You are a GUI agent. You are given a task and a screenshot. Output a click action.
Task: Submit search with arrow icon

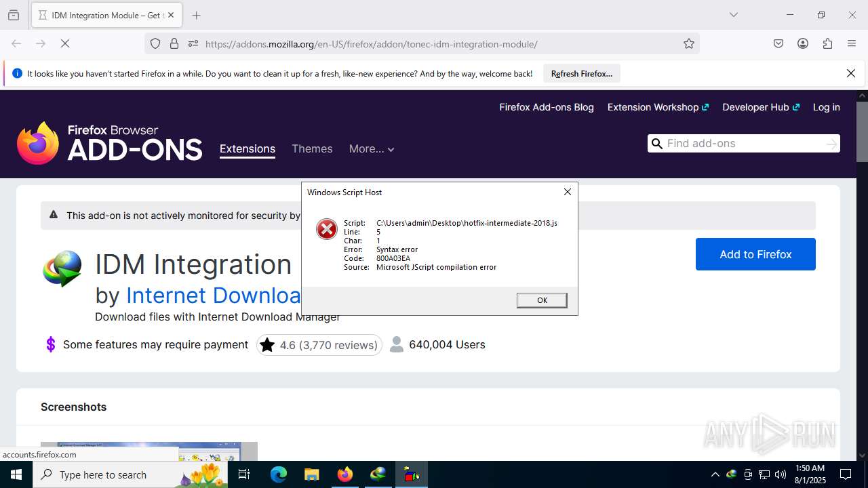(x=831, y=143)
